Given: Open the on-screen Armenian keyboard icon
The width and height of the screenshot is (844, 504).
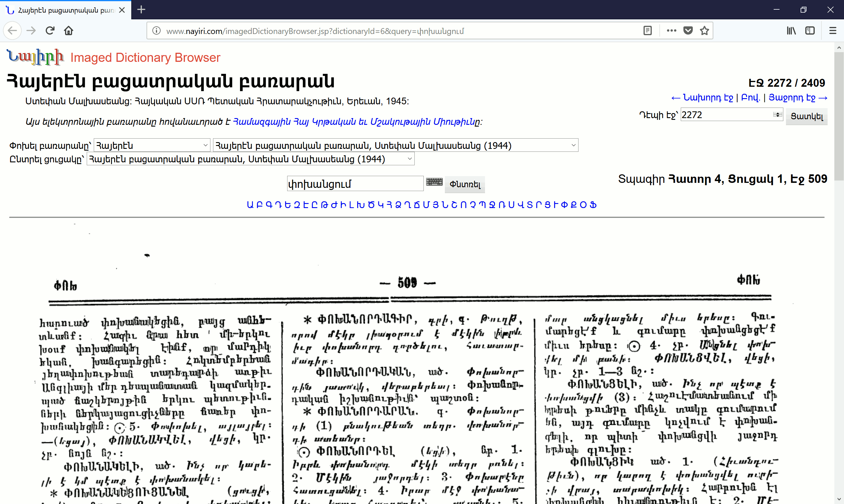Looking at the screenshot, I should (x=434, y=182).
